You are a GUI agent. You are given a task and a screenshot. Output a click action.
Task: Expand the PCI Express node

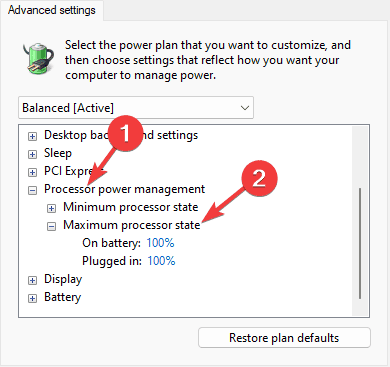[32, 172]
